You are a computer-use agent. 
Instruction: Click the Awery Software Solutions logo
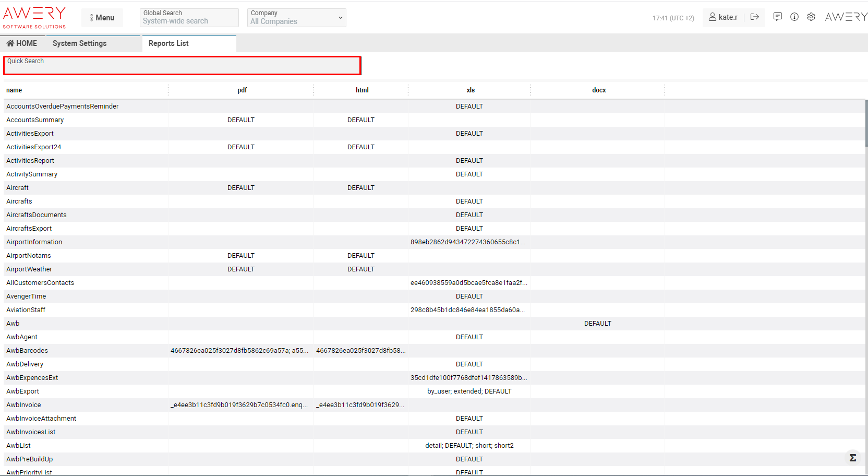34,17
